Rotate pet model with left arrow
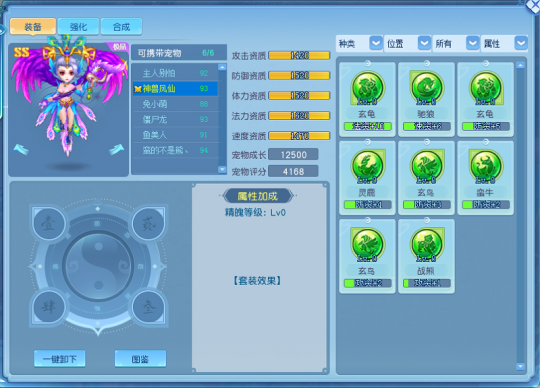Image resolution: width=540 pixels, height=388 pixels. [x=21, y=149]
